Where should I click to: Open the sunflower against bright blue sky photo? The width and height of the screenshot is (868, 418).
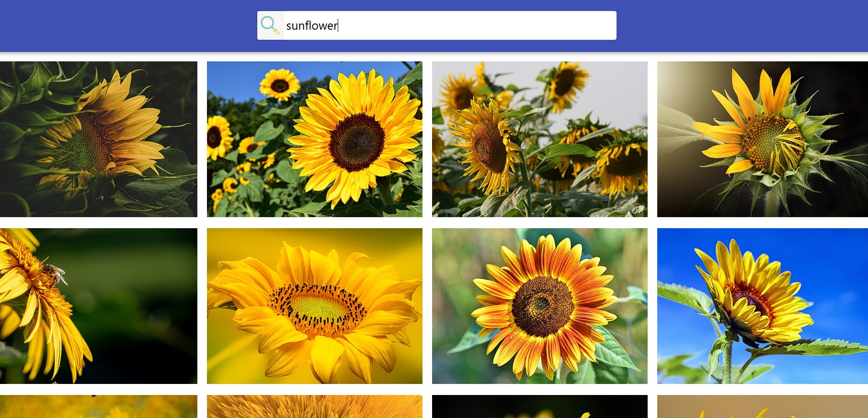click(763, 306)
